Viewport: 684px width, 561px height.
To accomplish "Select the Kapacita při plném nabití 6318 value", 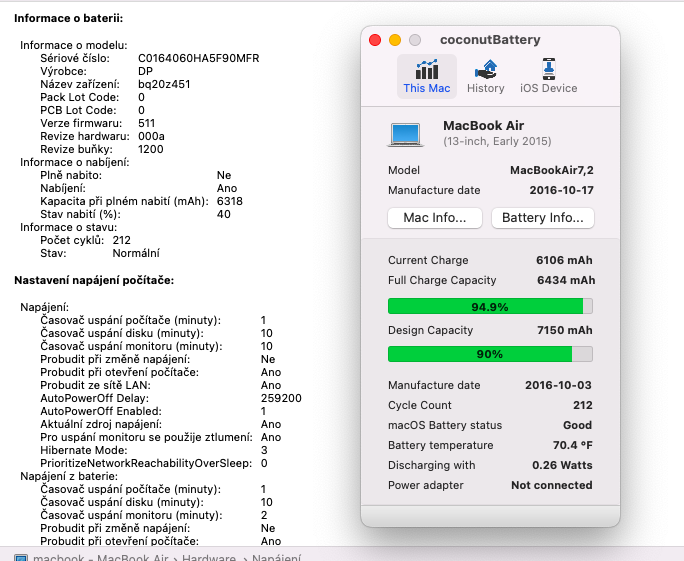I will coord(229,201).
